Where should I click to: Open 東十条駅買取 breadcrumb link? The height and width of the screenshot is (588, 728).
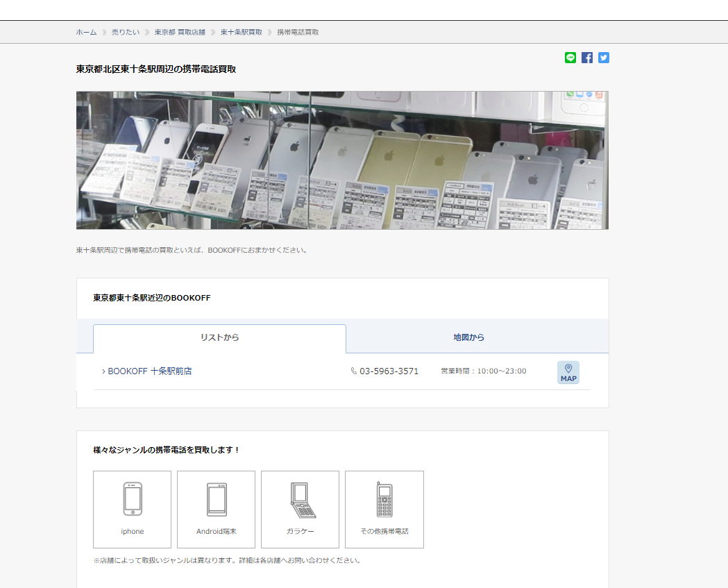pyautogui.click(x=242, y=32)
